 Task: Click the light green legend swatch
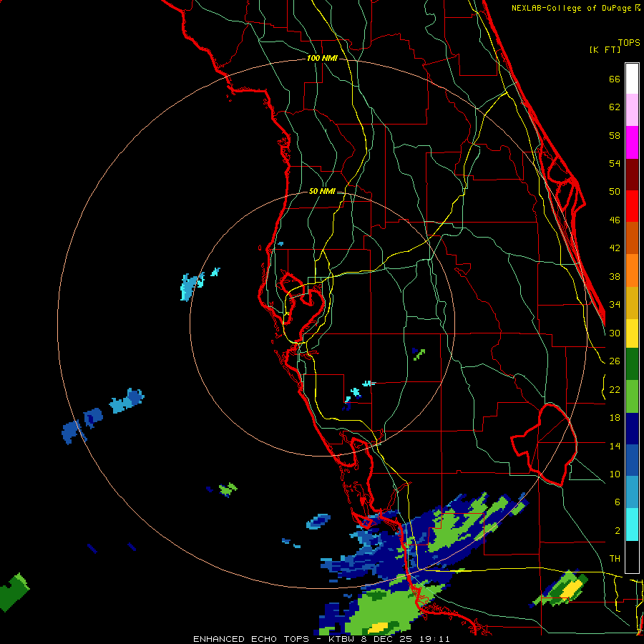click(x=632, y=396)
